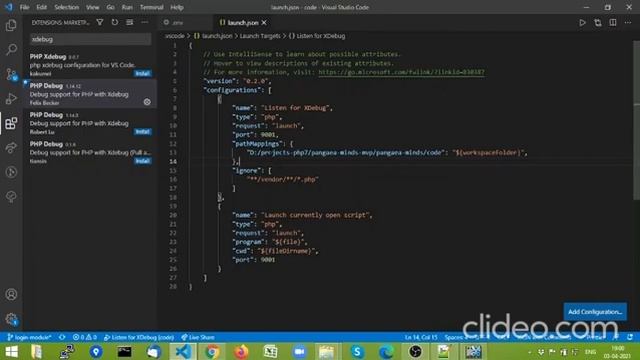The height and width of the screenshot is (360, 640).
Task: Open the Run and Debug view
Action: [11, 99]
